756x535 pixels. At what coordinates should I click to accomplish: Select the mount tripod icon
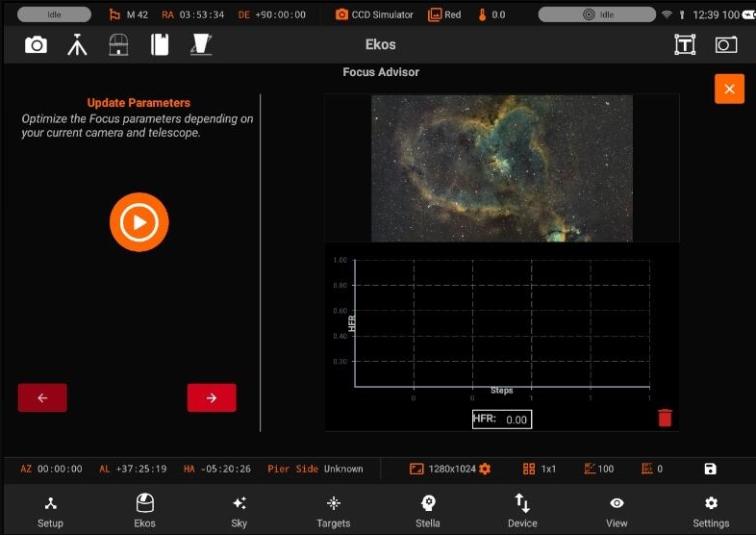pyautogui.click(x=77, y=45)
